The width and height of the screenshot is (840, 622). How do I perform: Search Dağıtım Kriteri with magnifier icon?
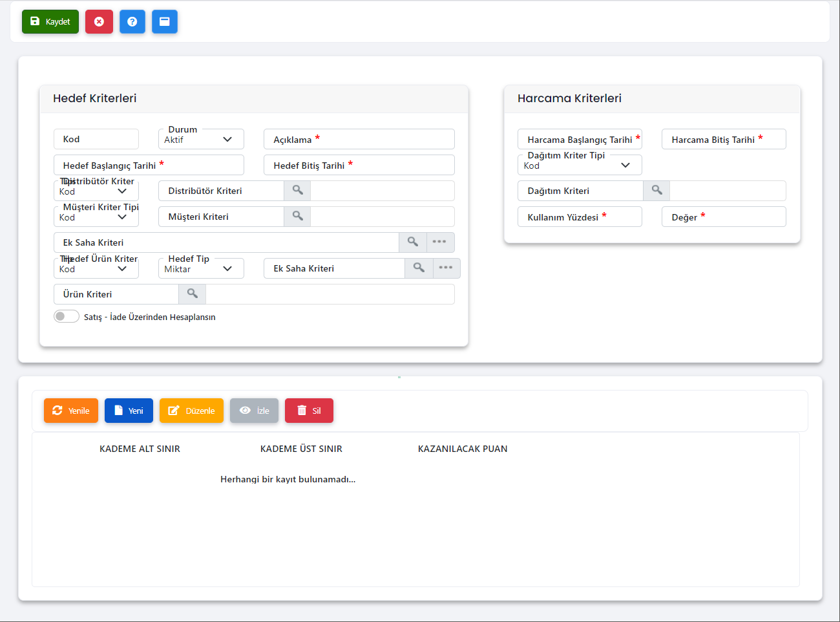click(x=657, y=190)
